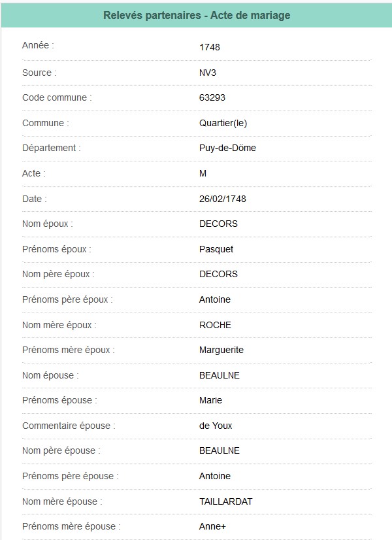This screenshot has width=392, height=540.
Task: Click the "Nom père époux :" label
Action: pos(57,274)
